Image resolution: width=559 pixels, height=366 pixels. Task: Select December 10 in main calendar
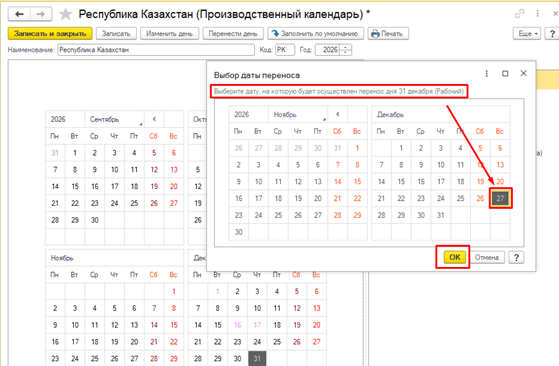click(x=257, y=308)
